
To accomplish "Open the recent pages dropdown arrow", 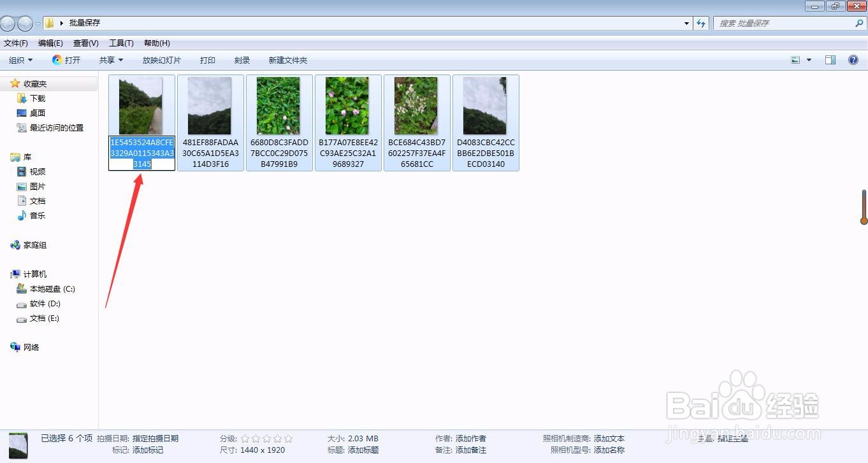I will click(x=38, y=24).
